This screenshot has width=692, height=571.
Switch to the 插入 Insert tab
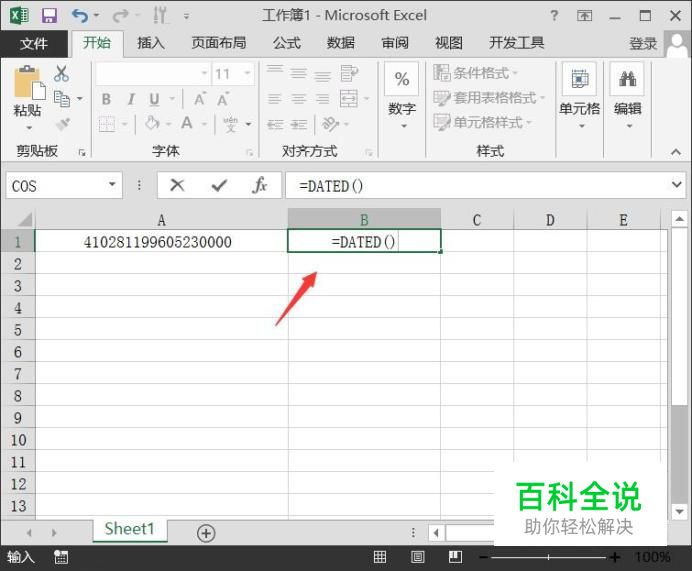(x=151, y=43)
